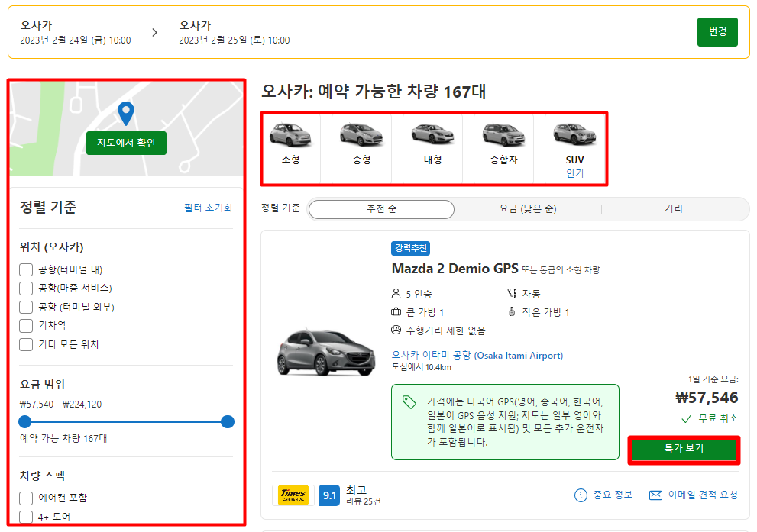Select the 승합차 car category

point(503,148)
